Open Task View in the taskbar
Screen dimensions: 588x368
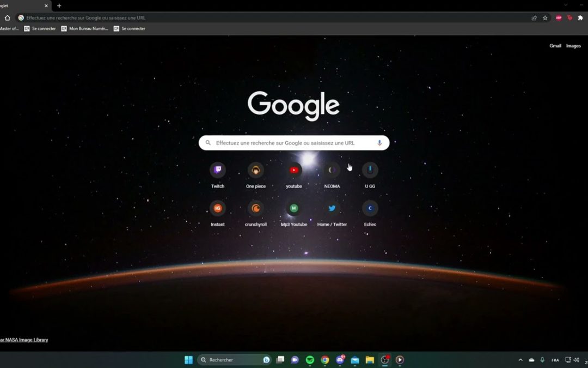280,360
